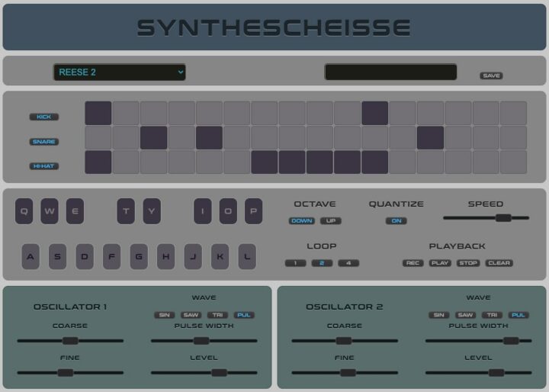The height and width of the screenshot is (392, 549).
Task: Tap the L key pad
Action: (247, 257)
